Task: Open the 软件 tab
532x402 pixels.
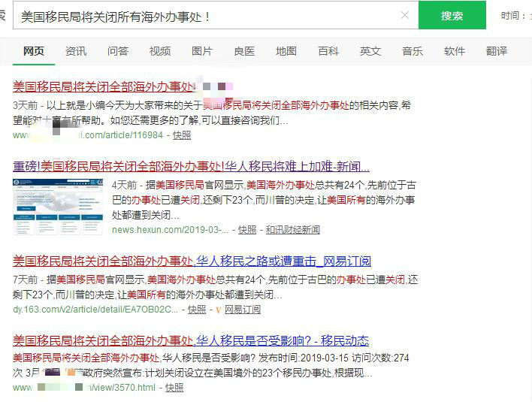Action: [455, 51]
